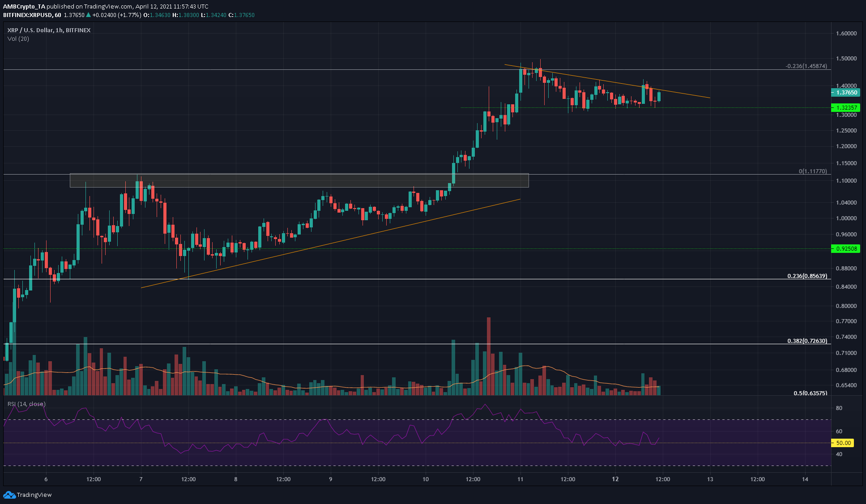The height and width of the screenshot is (504, 866).
Task: Click the date 9 on time axis
Action: point(331,479)
